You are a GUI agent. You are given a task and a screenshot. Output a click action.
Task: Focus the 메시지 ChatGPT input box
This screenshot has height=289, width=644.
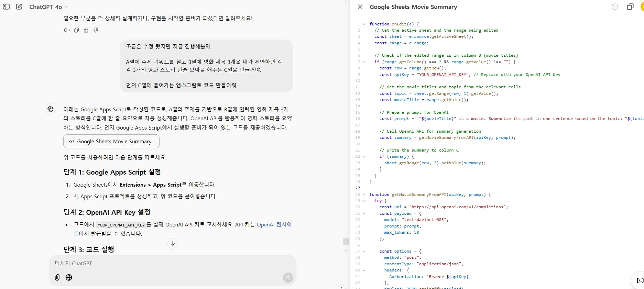pos(172,264)
